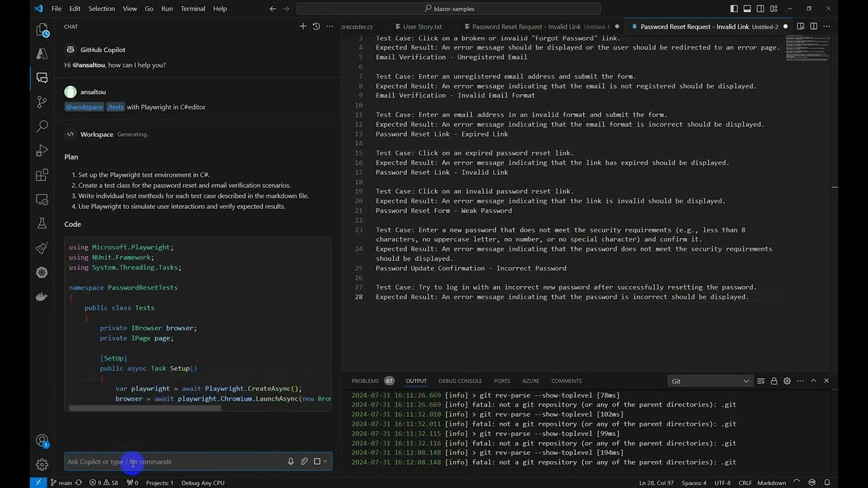Start voice chat with microphone icon
This screenshot has width=868, height=488.
(291, 462)
